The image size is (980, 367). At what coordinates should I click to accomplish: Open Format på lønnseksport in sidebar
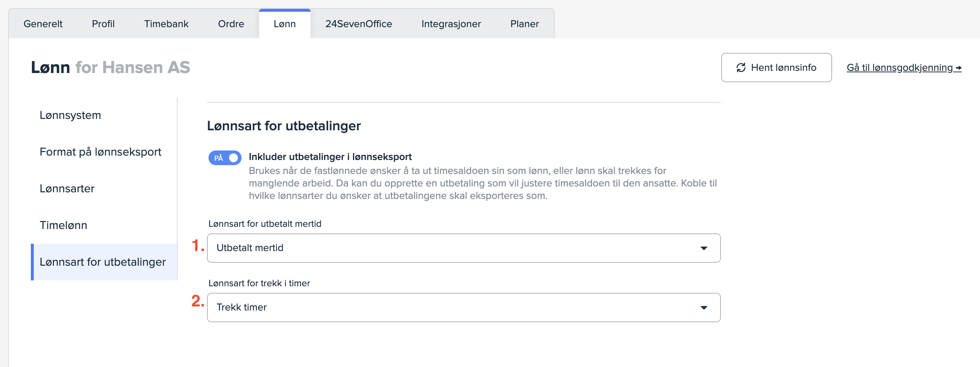[101, 152]
